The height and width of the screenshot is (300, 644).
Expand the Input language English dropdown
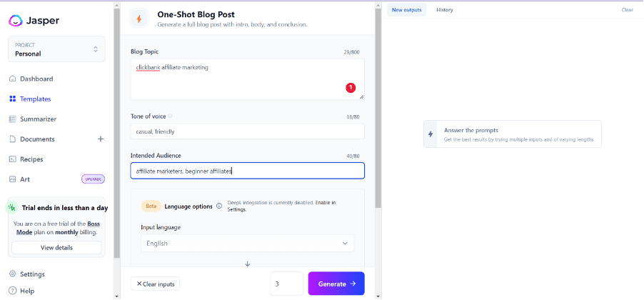247,244
